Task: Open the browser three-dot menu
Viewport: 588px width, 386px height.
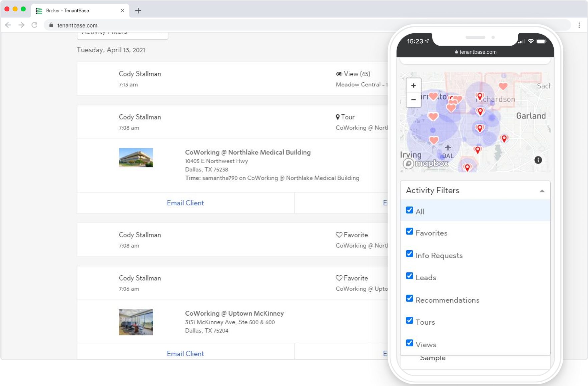Action: tap(579, 25)
